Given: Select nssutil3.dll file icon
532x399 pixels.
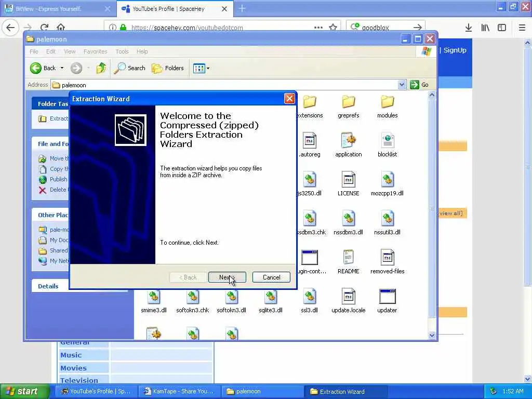Looking at the screenshot, I should (387, 218).
